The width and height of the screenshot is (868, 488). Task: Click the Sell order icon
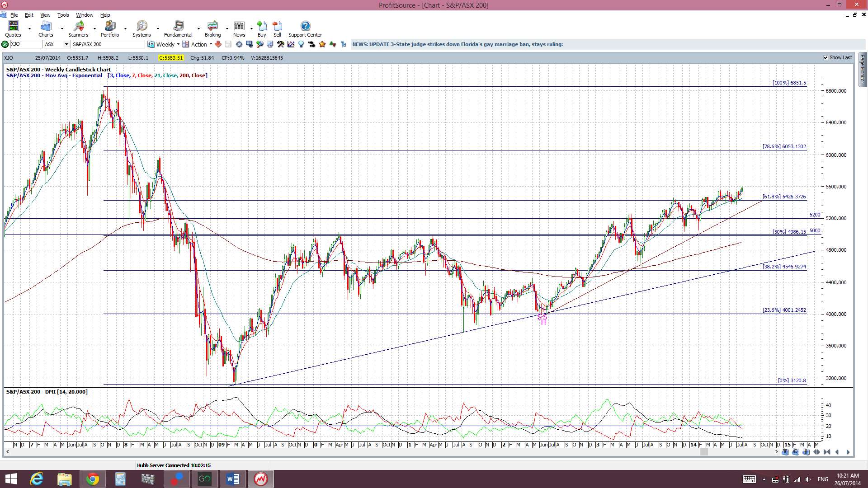(x=277, y=29)
